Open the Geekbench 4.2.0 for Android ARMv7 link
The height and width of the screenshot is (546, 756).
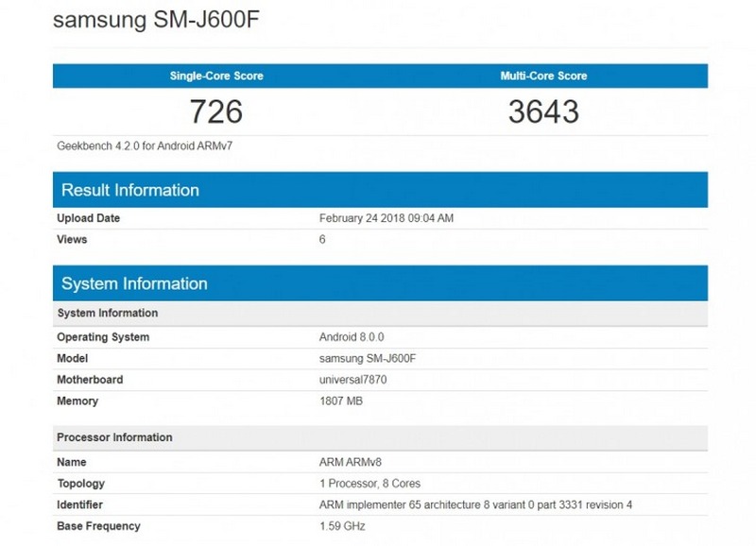point(130,144)
